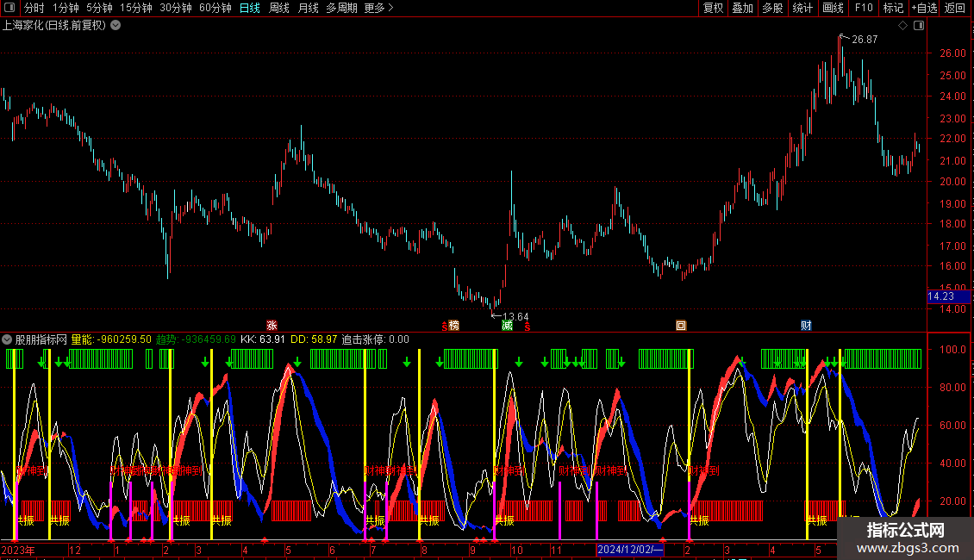Click the 14.23 price label on axis
The image size is (974, 560).
[x=948, y=296]
